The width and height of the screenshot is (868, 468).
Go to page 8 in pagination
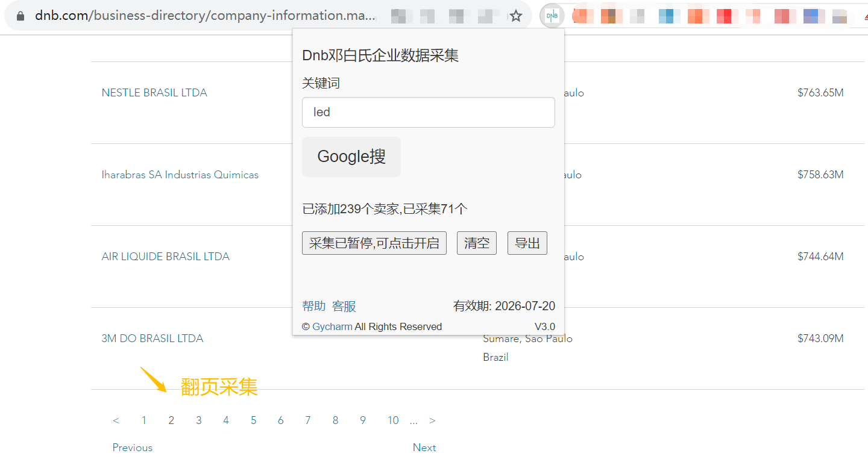[336, 420]
